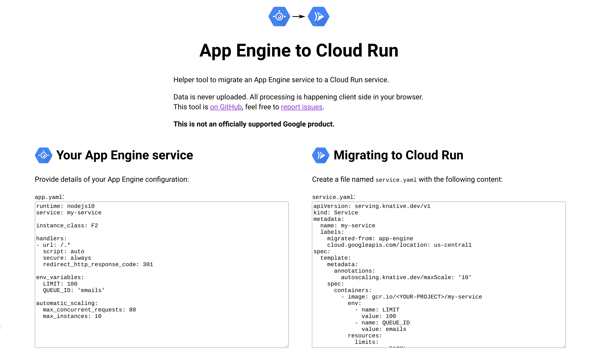Viewport: 597px width, 364px height.
Task: Click the App Engine hexagon icon at top
Action: [280, 16]
